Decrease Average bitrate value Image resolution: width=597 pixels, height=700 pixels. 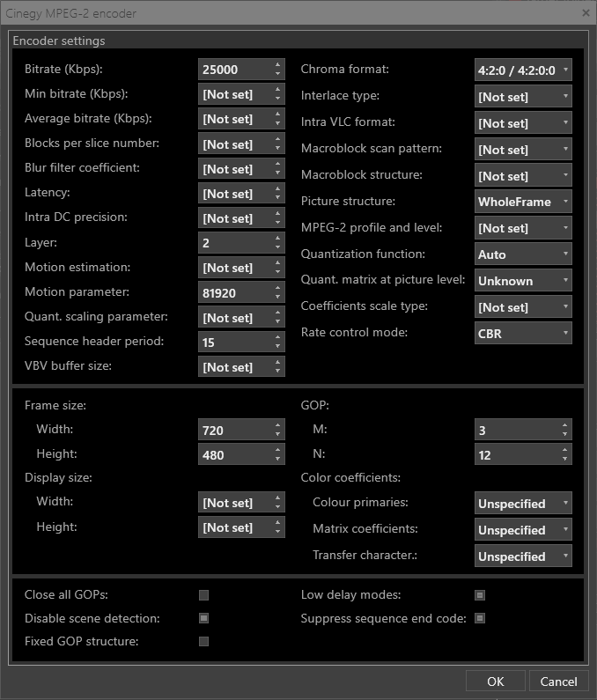tap(277, 123)
